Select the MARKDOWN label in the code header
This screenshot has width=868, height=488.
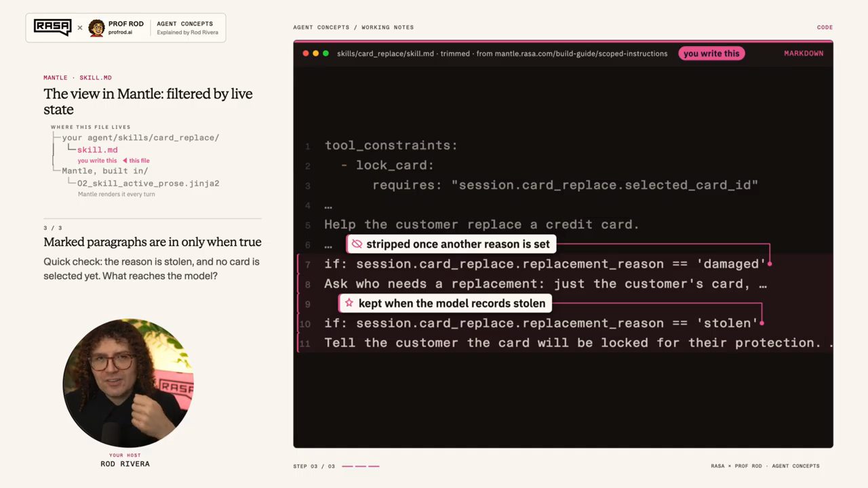coord(804,54)
